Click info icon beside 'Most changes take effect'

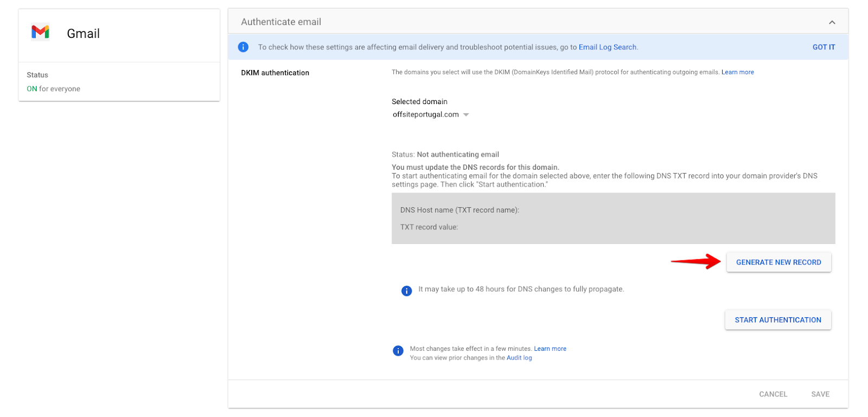click(398, 351)
